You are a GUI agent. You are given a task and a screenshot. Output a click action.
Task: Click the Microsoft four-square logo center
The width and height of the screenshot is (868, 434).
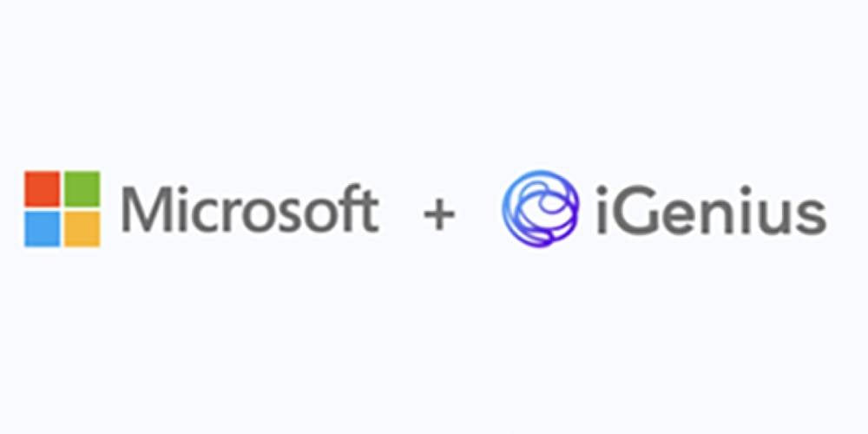point(62,208)
